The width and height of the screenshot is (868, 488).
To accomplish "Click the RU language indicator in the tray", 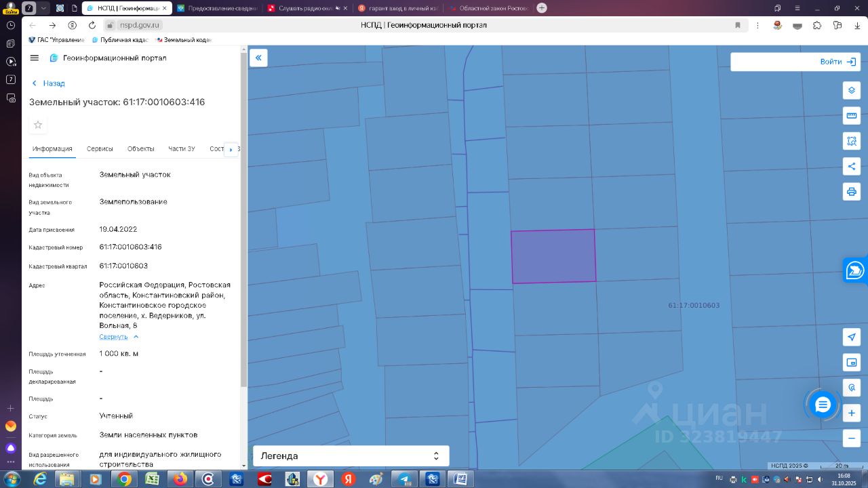I will 719,478.
